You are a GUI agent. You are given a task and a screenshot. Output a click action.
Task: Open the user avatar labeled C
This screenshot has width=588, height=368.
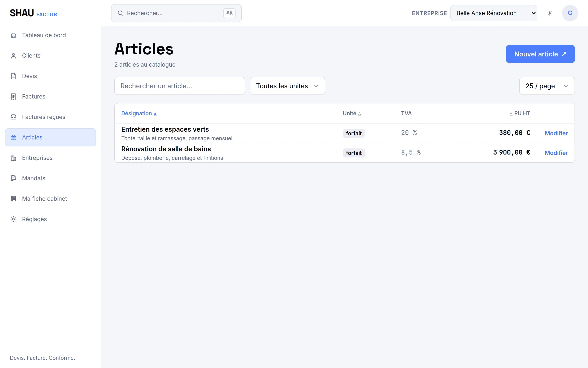coord(570,13)
